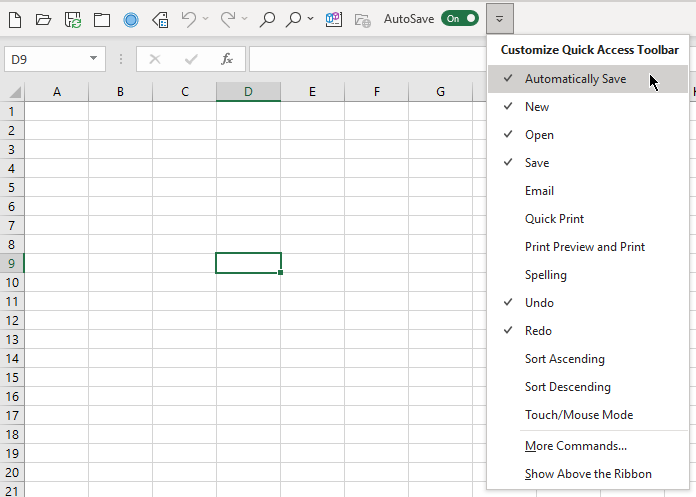
Task: Collapse the Customize Quick Access Toolbar dropdown button
Action: click(x=500, y=19)
